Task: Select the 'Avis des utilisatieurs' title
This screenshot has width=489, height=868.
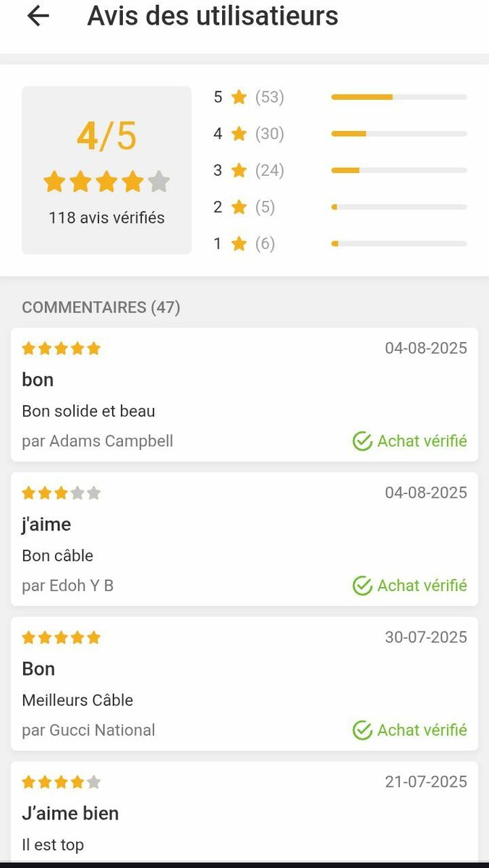Action: coord(213,16)
